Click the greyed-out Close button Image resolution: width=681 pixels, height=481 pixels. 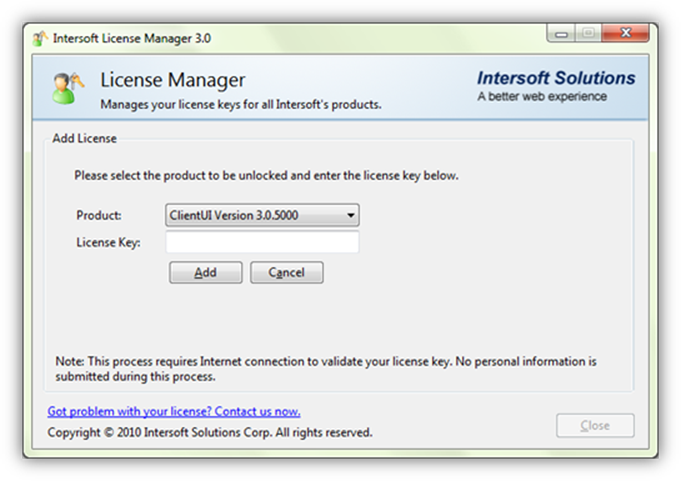pyautogui.click(x=595, y=425)
